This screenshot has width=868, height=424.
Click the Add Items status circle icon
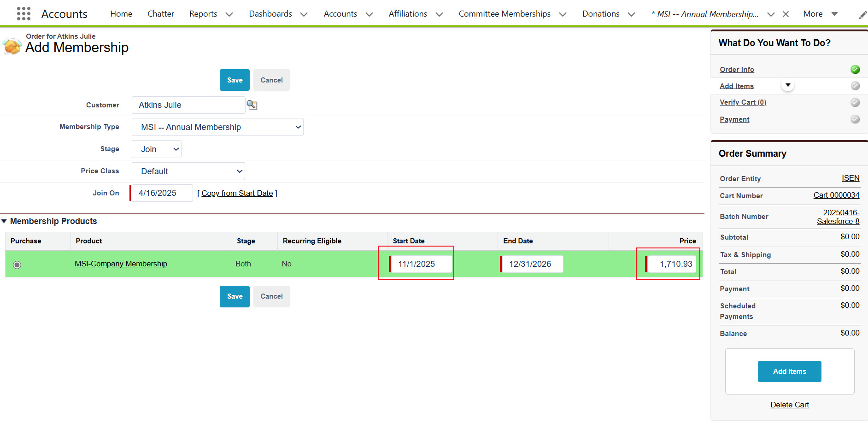[x=855, y=86]
